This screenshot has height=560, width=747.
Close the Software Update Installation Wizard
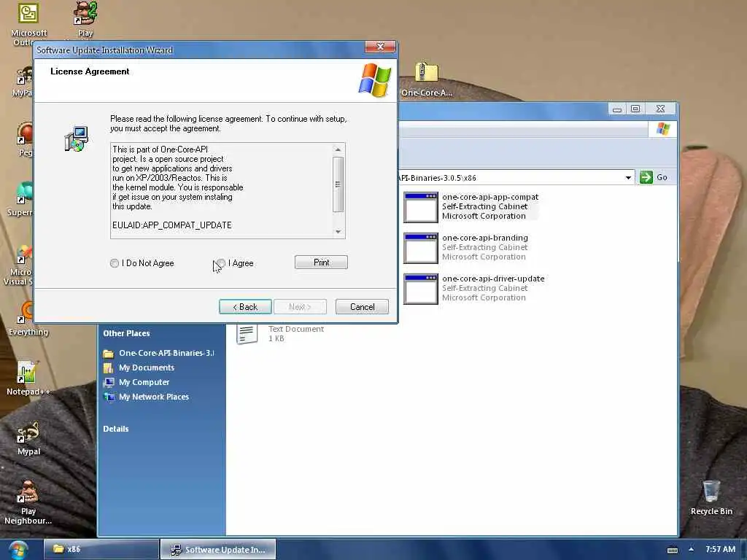click(380, 47)
